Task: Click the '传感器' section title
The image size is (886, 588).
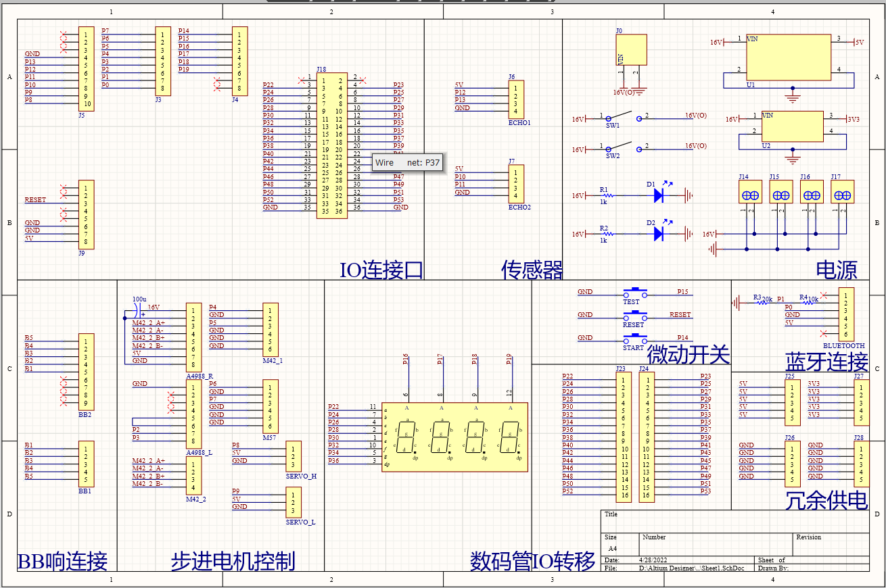Action: [532, 270]
